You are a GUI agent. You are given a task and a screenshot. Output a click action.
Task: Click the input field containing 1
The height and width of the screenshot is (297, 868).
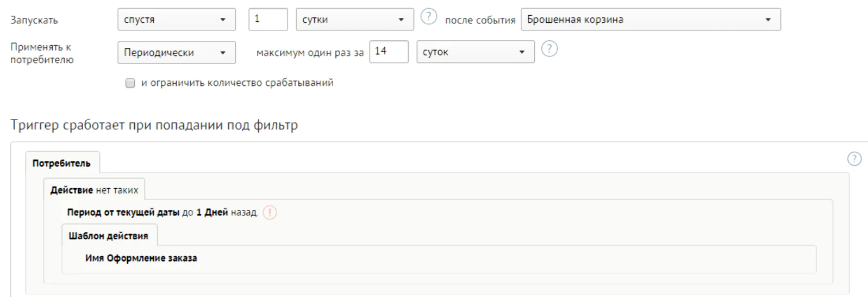[268, 20]
